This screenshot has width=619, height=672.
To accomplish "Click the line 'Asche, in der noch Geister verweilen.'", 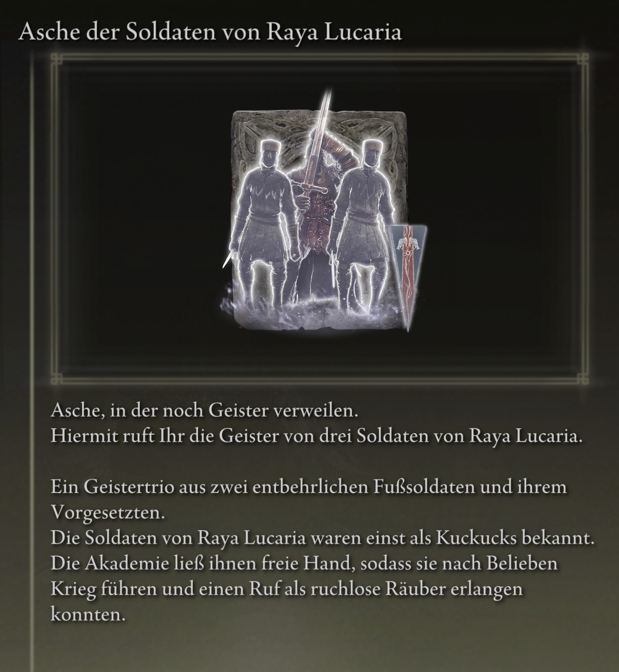I will click(204, 411).
